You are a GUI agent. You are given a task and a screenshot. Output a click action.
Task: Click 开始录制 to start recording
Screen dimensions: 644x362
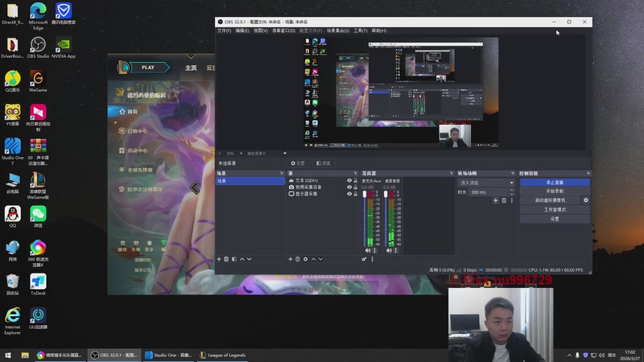point(555,191)
